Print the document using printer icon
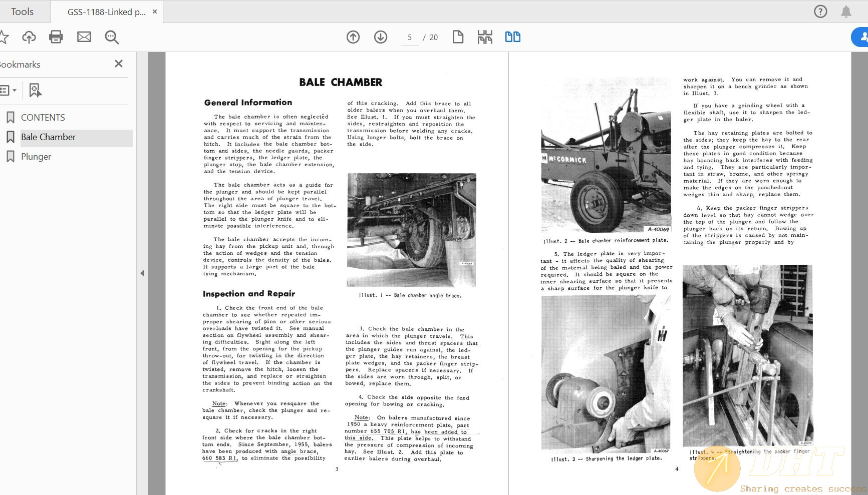Viewport: 868px width, 495px height. 56,37
